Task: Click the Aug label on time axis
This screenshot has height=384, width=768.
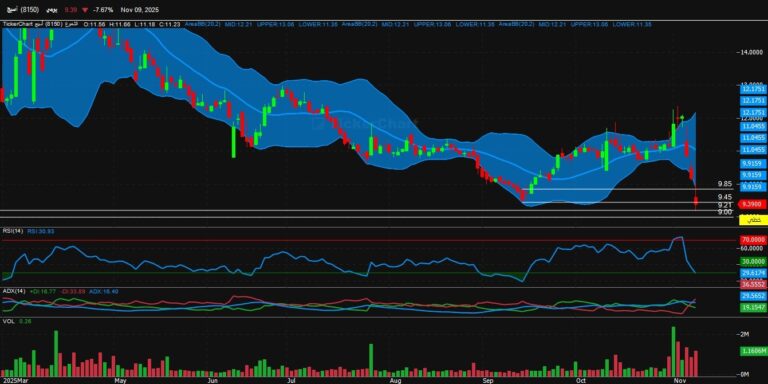Action: click(395, 380)
